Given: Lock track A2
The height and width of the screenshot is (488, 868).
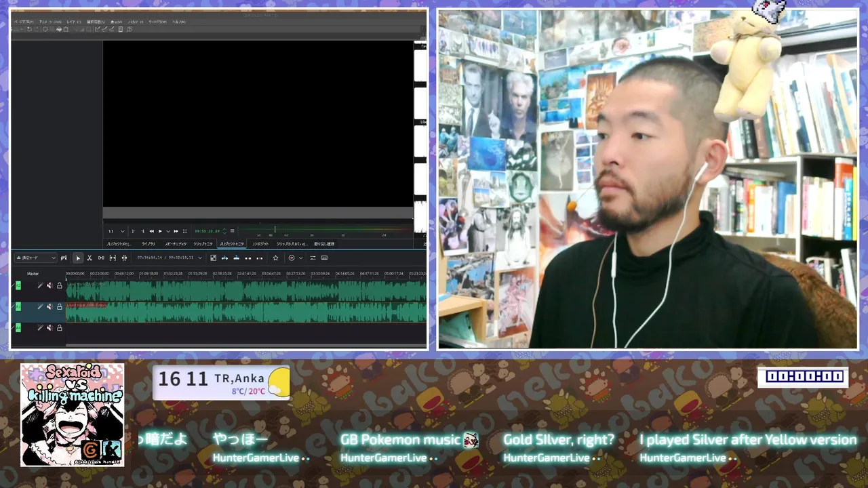Looking at the screenshot, I should 60,285.
